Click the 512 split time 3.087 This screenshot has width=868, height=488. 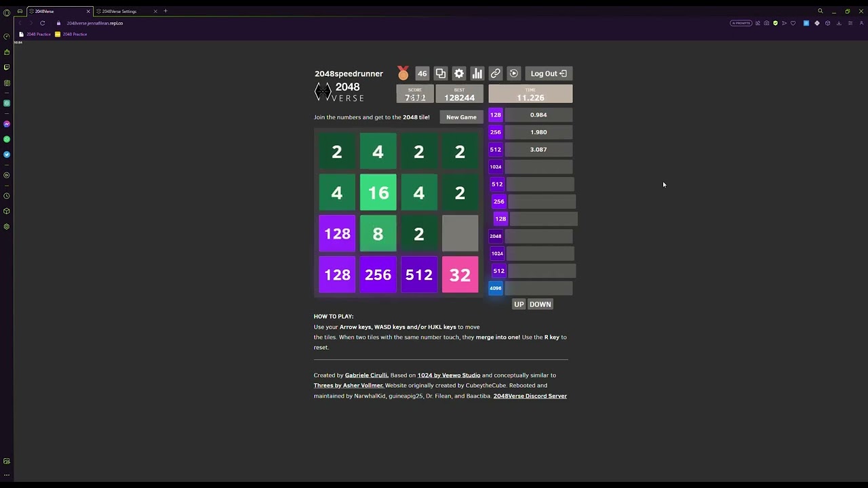tap(538, 149)
